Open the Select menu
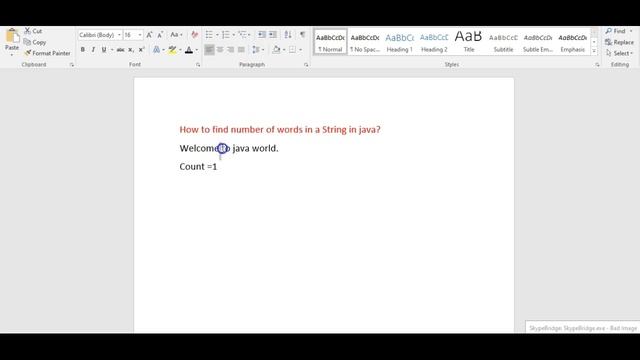 click(619, 53)
